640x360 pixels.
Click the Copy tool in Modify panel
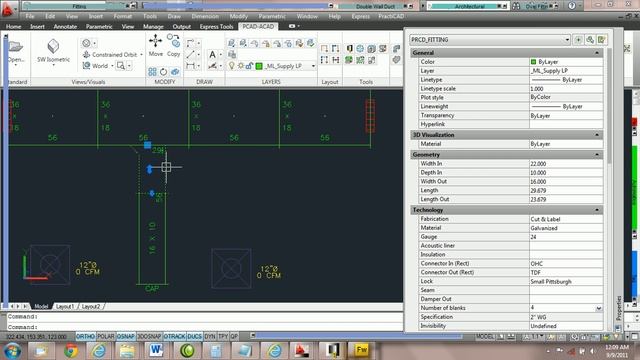(174, 45)
